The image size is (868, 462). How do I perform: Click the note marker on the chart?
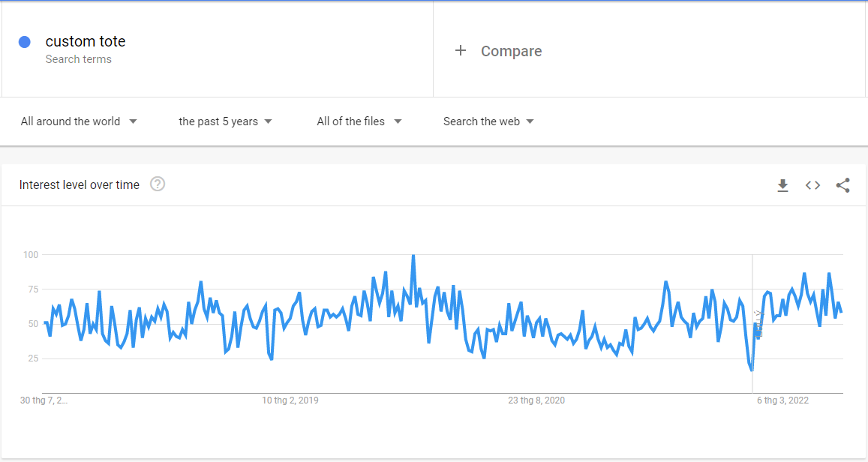coord(758,322)
